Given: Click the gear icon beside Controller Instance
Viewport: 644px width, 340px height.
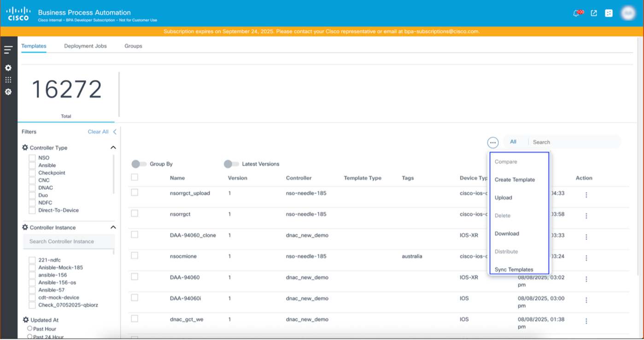Looking at the screenshot, I should 25,227.
